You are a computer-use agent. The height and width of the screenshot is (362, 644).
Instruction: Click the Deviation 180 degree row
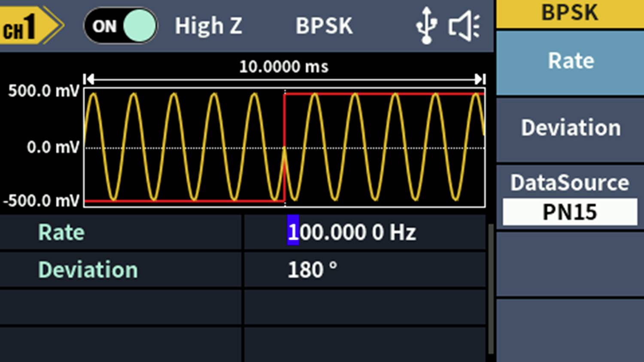313,269
